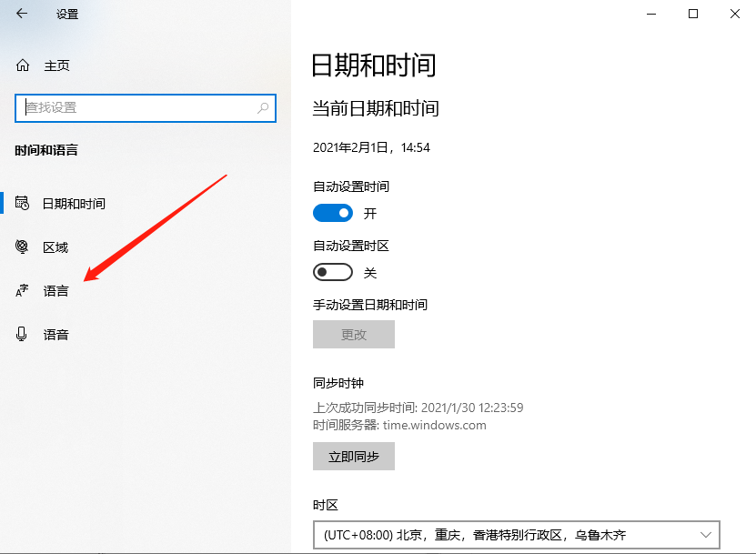Click the back arrow at top left
756x554 pixels.
[20, 14]
